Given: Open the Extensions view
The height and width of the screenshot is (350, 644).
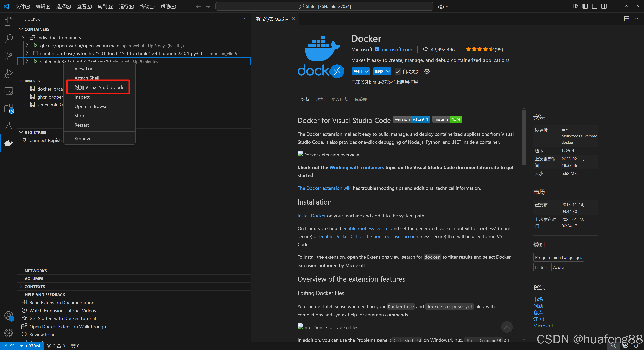Looking at the screenshot, I should click(x=9, y=108).
